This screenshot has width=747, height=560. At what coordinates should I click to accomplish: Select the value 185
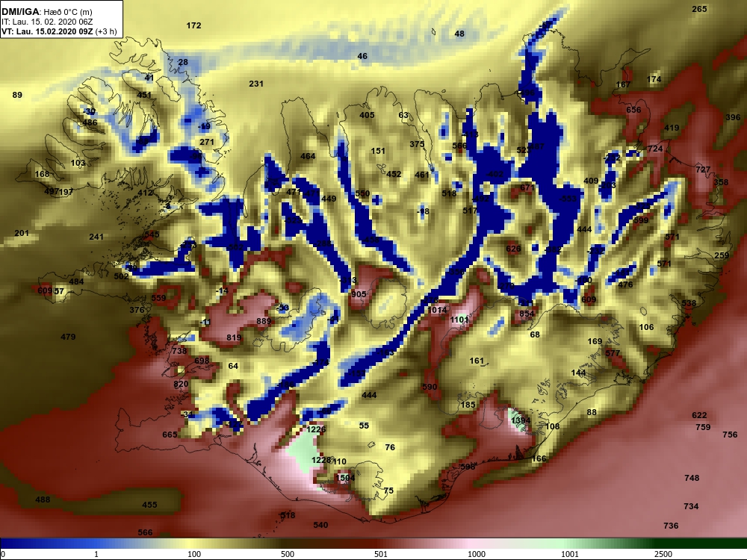468,405
